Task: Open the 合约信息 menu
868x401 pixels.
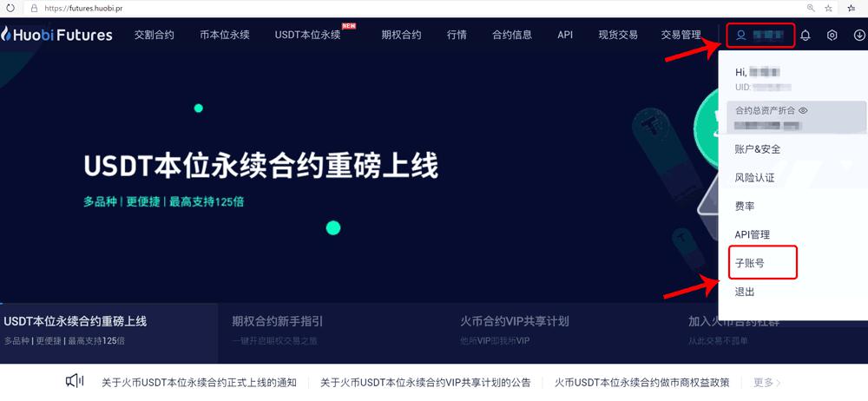Action: pyautogui.click(x=512, y=35)
